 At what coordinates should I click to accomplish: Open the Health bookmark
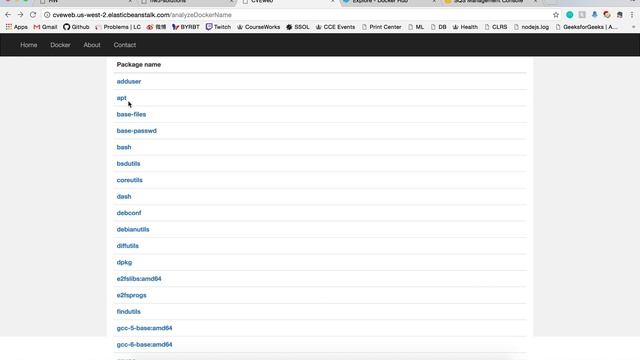click(465, 27)
